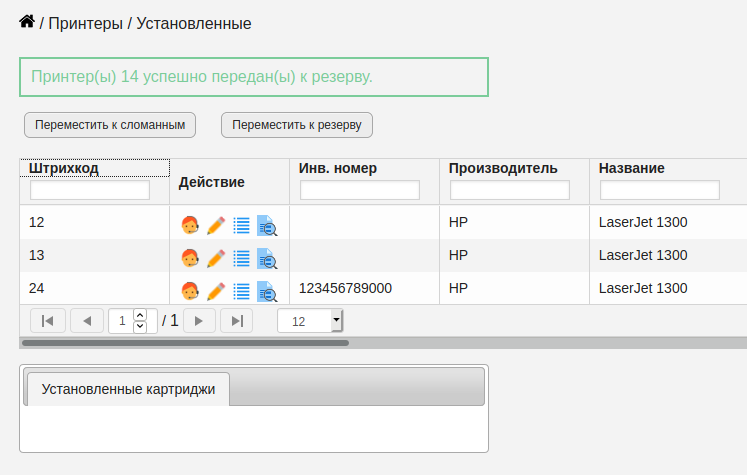This screenshot has height=475, width=747.
Task: Go to next page of table
Action: point(199,321)
